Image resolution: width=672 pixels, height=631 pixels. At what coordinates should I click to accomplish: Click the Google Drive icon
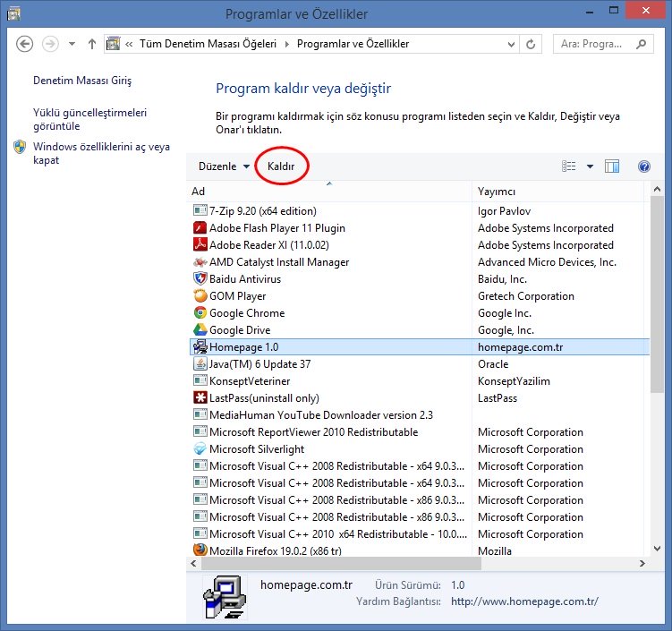pyautogui.click(x=200, y=329)
